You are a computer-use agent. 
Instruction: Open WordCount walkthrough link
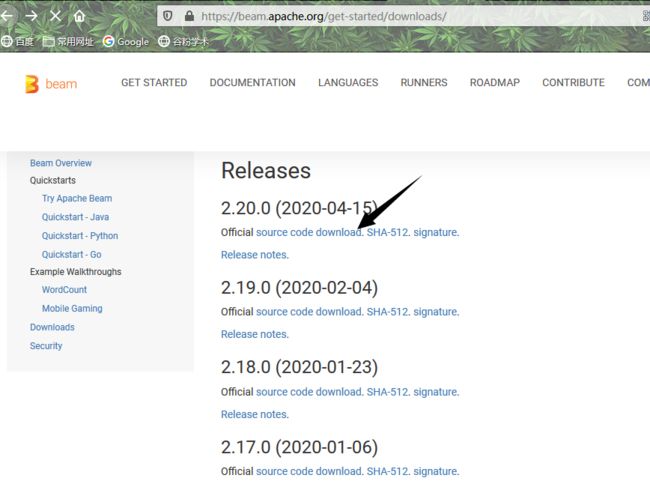(x=64, y=289)
